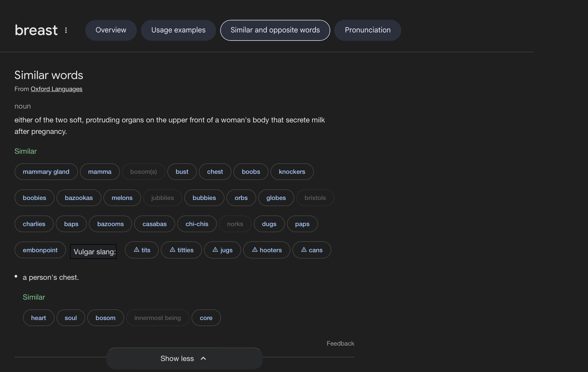This screenshot has width=588, height=372.
Task: Collapse the section using the Show less chevron
Action: tap(203, 358)
